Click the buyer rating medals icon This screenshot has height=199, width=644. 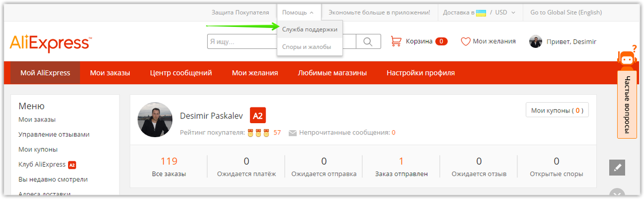pyautogui.click(x=259, y=132)
